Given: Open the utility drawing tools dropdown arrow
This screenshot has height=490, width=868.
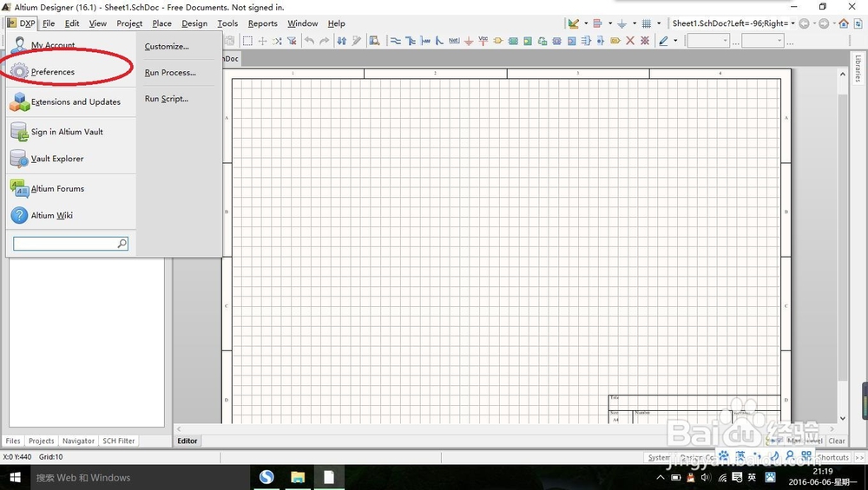Looking at the screenshot, I should 586,23.
